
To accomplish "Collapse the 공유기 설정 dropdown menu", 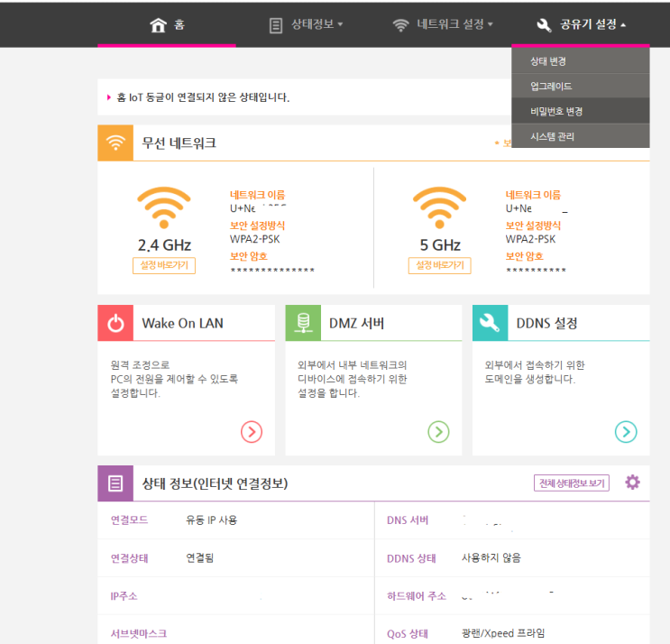I will 593,24.
